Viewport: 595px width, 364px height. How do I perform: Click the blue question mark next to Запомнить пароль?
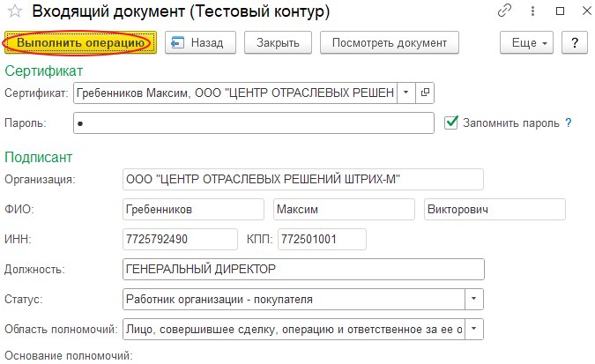568,123
